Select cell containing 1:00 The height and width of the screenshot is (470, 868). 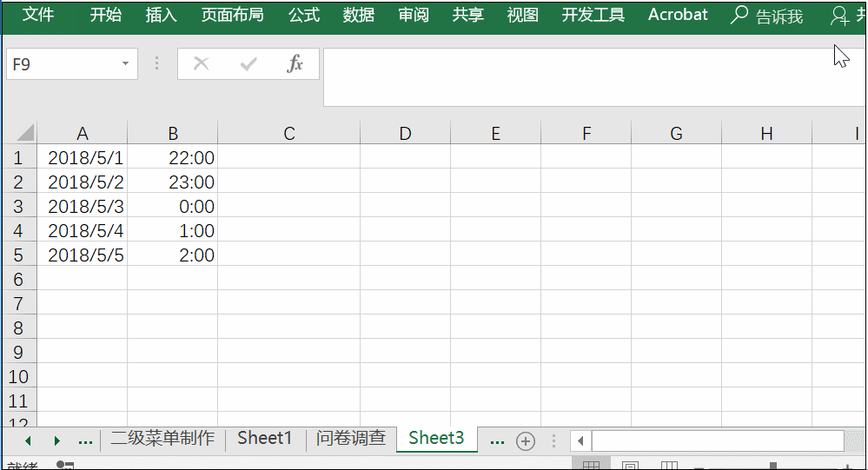click(173, 231)
